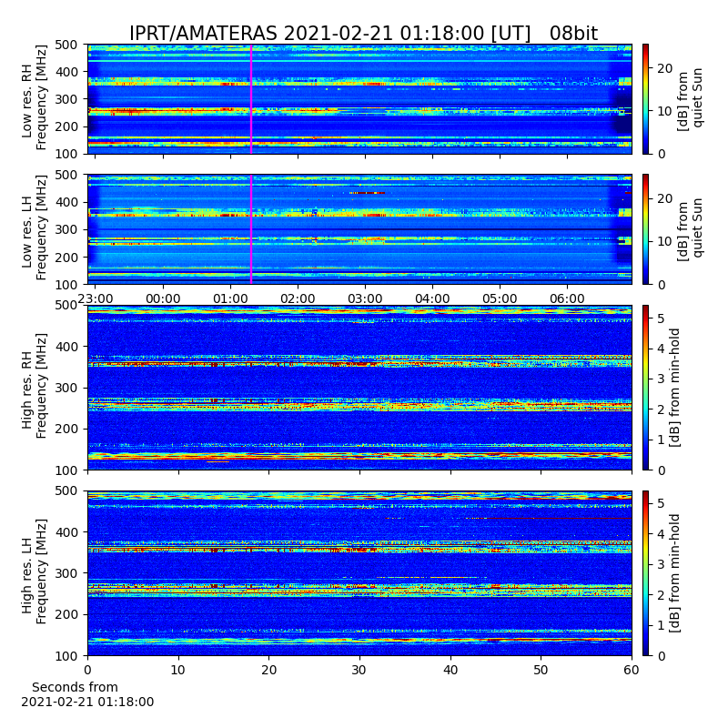Image resolution: width=728 pixels, height=728 pixels.
Task: Click the magenta time marker in the Low res. LH panel
Action: click(x=251, y=229)
